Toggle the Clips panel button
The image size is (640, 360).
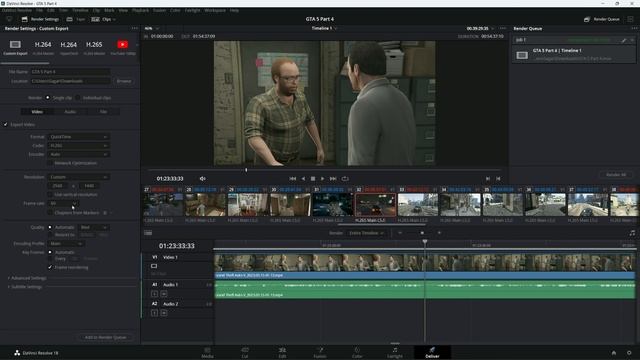tap(103, 19)
